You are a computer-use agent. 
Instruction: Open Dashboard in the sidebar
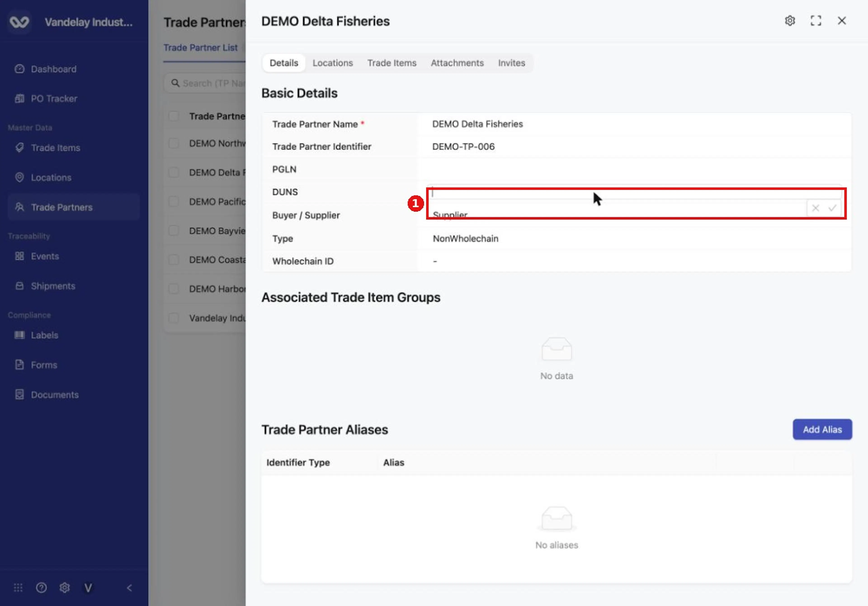pyautogui.click(x=74, y=69)
